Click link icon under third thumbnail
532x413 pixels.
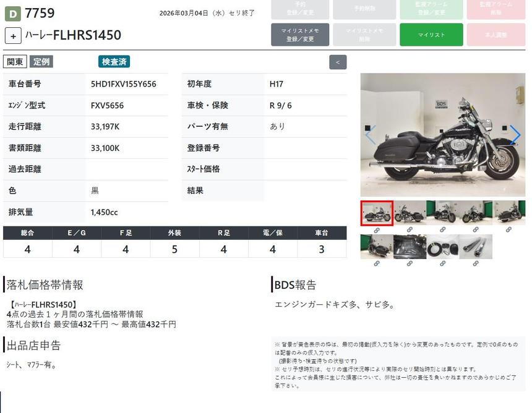443,230
